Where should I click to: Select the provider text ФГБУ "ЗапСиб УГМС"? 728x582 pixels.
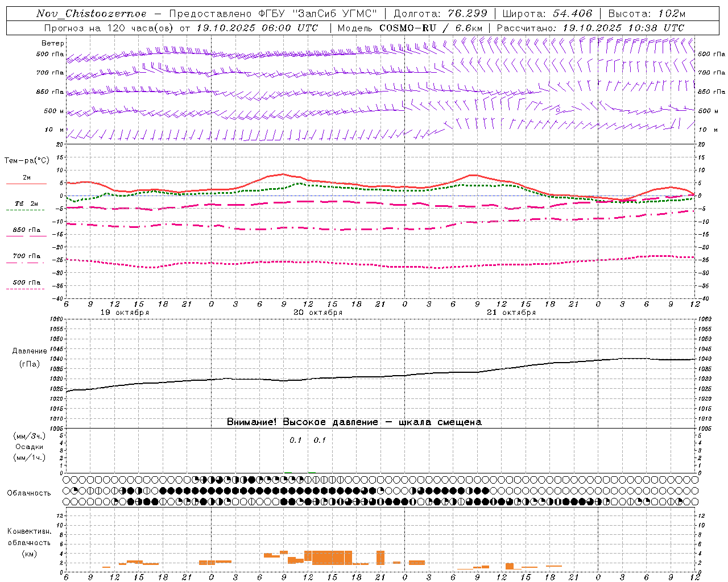(318, 14)
